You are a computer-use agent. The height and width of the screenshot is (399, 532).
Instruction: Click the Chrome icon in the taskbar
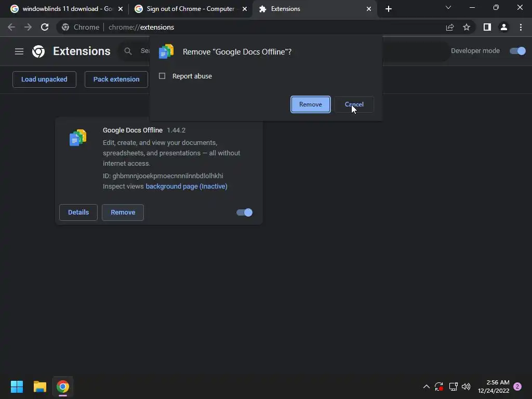63,387
